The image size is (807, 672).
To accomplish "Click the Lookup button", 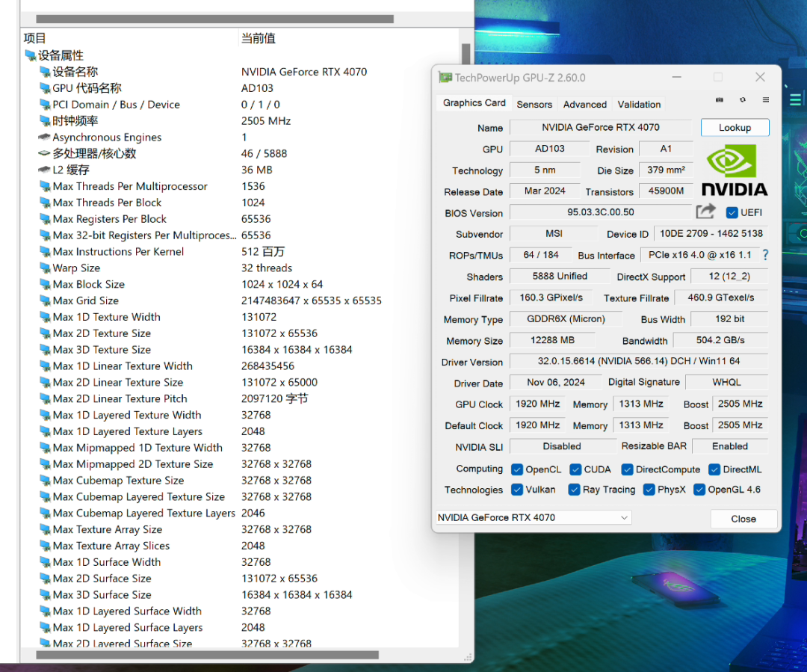I will [x=735, y=127].
